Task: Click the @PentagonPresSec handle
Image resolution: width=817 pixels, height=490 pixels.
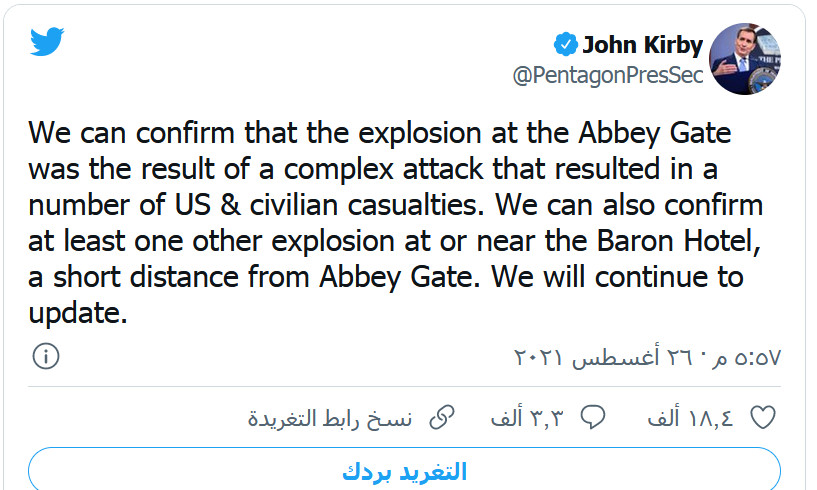Action: click(x=608, y=74)
